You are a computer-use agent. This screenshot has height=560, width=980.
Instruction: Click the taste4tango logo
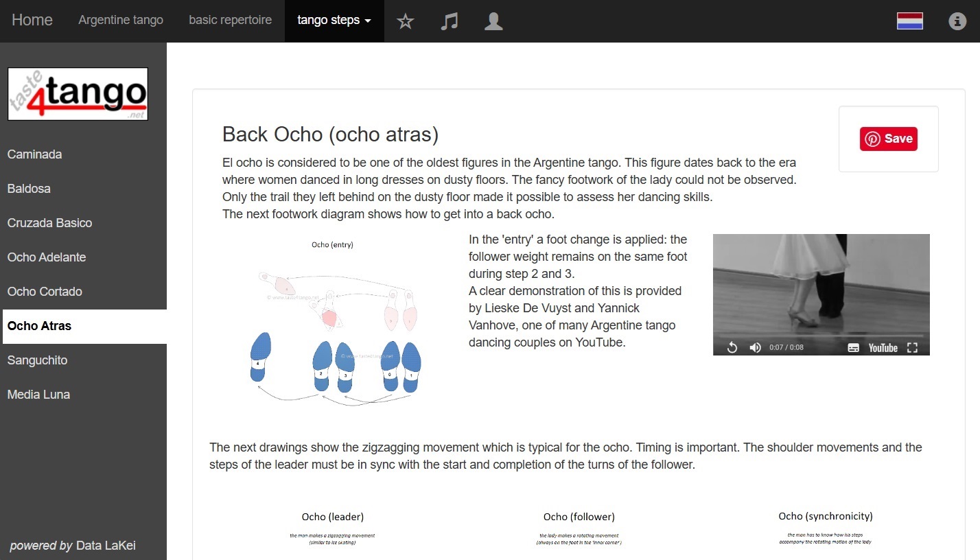(78, 94)
